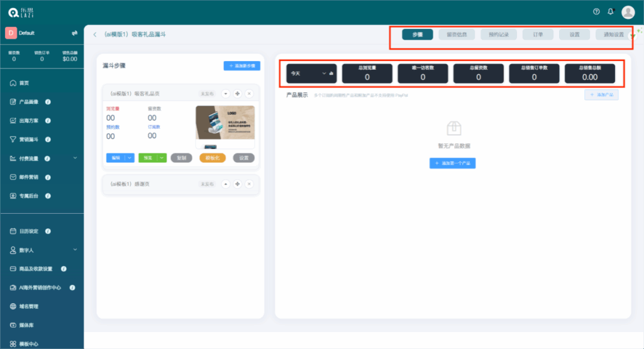Go back using the left chevron arrow

(x=95, y=35)
